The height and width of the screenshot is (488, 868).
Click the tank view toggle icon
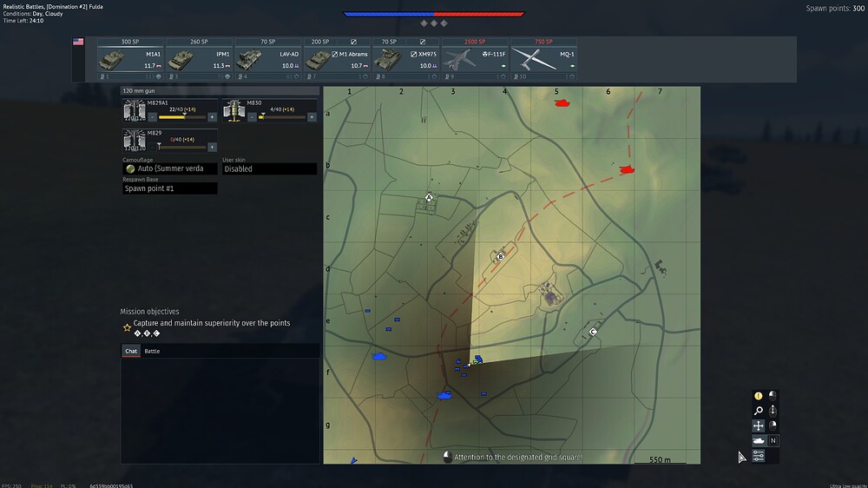[759, 440]
